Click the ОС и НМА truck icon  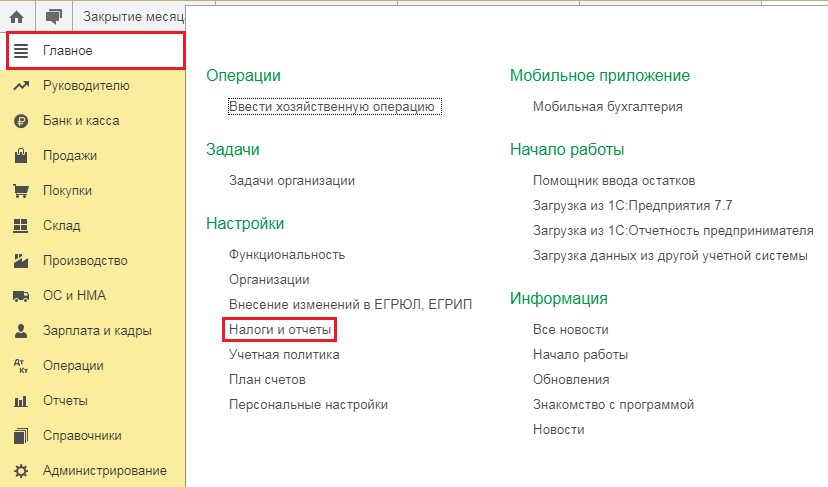(x=20, y=296)
